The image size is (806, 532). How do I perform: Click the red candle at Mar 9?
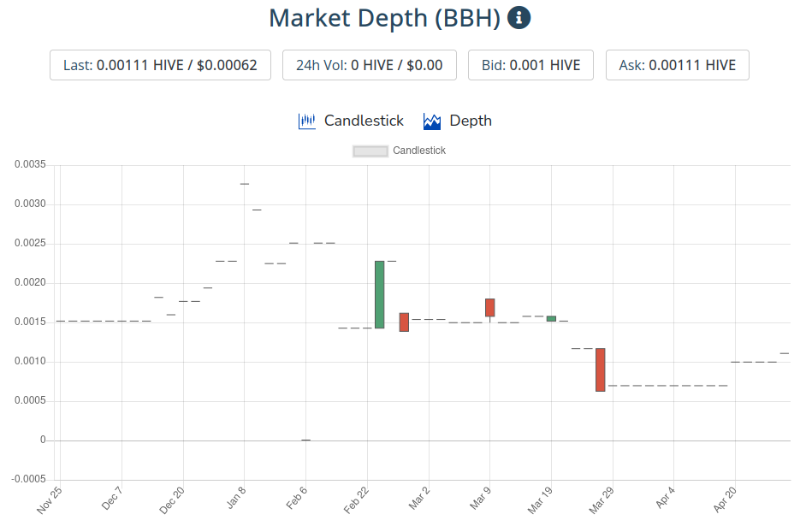pos(490,307)
